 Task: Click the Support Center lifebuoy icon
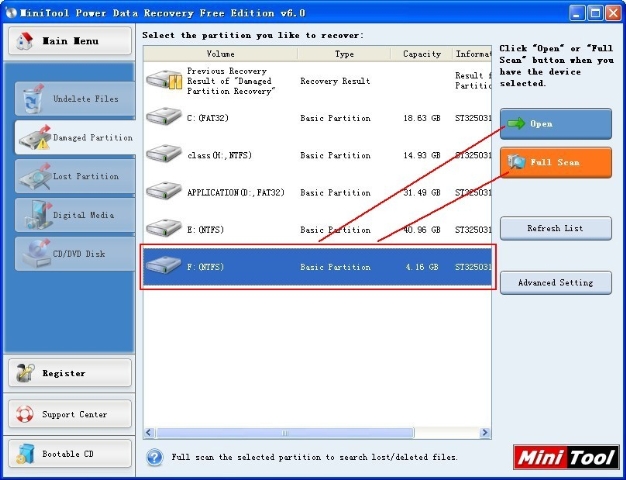tap(25, 414)
